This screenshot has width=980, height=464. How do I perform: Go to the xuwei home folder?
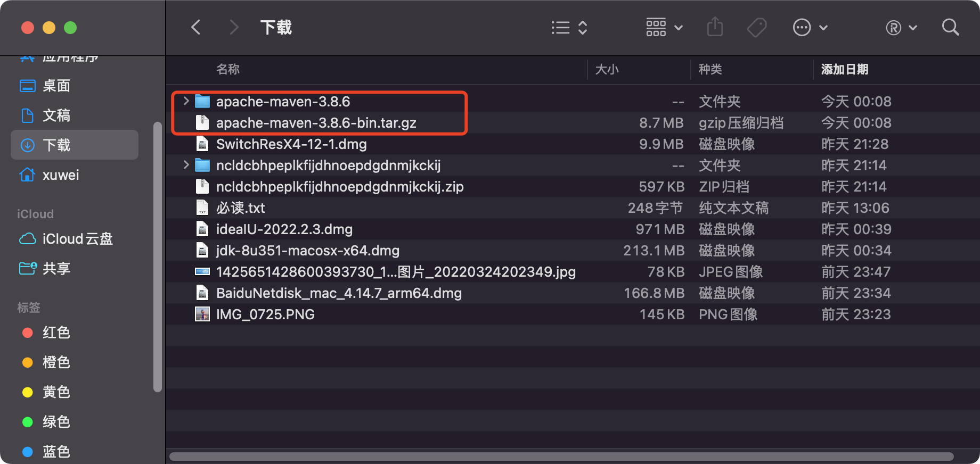point(60,175)
